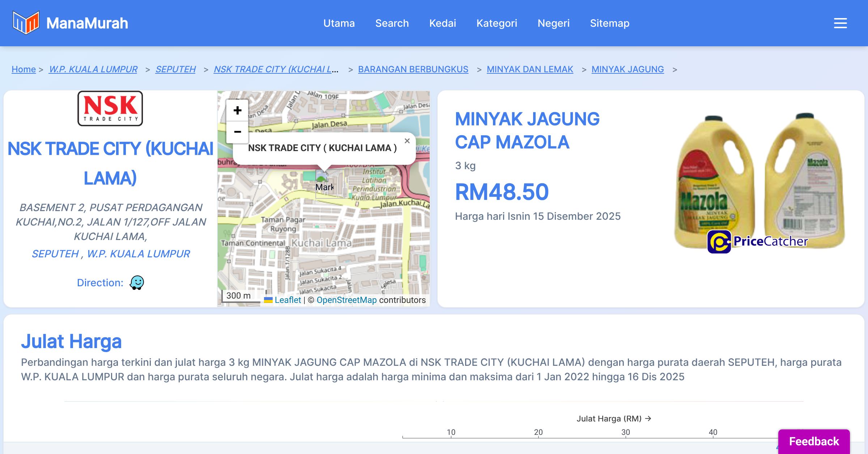This screenshot has width=868, height=454.
Task: Open the Utama nav item
Action: [x=339, y=23]
